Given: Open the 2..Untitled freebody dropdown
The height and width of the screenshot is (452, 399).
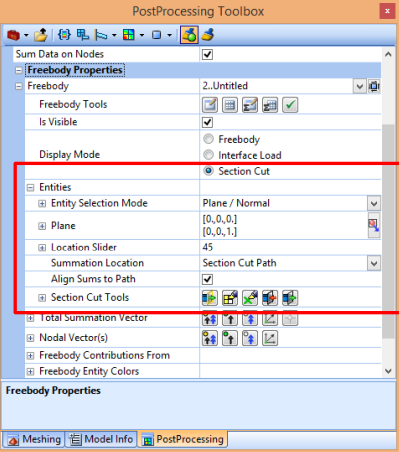Looking at the screenshot, I should click(359, 87).
